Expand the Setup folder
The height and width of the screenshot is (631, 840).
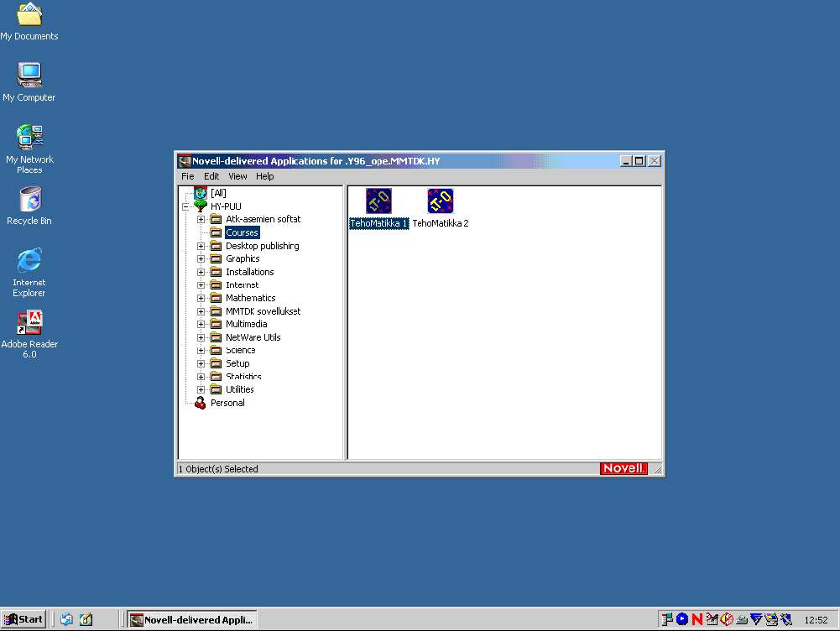(x=201, y=363)
